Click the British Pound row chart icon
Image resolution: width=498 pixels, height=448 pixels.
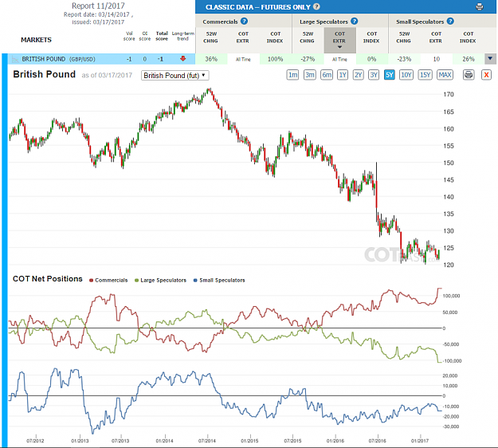point(15,59)
